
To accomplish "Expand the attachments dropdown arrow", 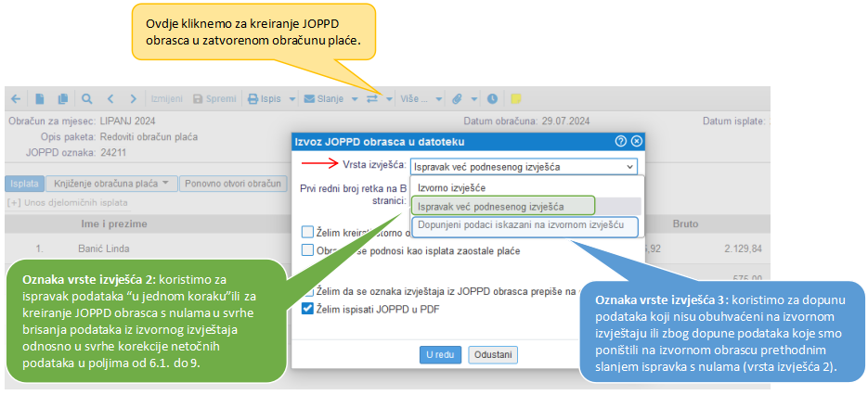I will coord(473,99).
